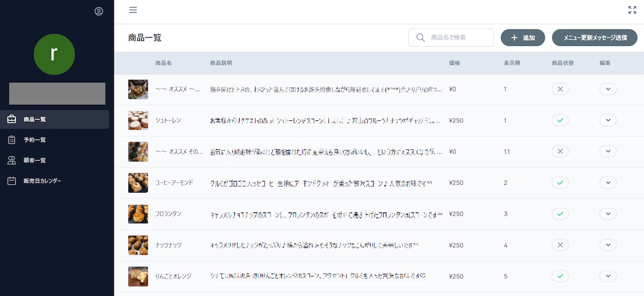644x296 pixels.
Task: Click the 追加 button
Action: point(523,37)
